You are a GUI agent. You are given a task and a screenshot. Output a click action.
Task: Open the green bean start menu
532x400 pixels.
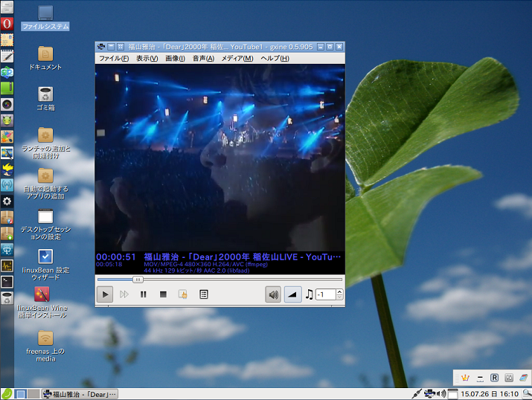pos(7,394)
